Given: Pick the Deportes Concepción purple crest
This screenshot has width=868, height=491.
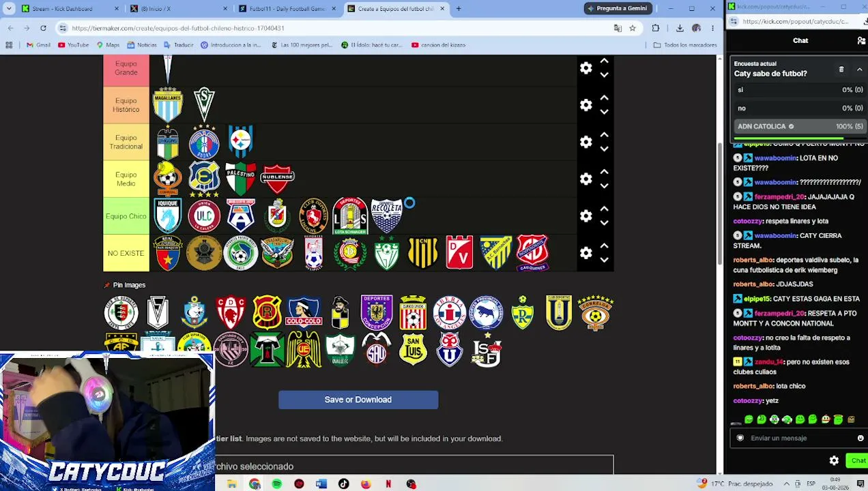Looking at the screenshot, I should [x=377, y=312].
